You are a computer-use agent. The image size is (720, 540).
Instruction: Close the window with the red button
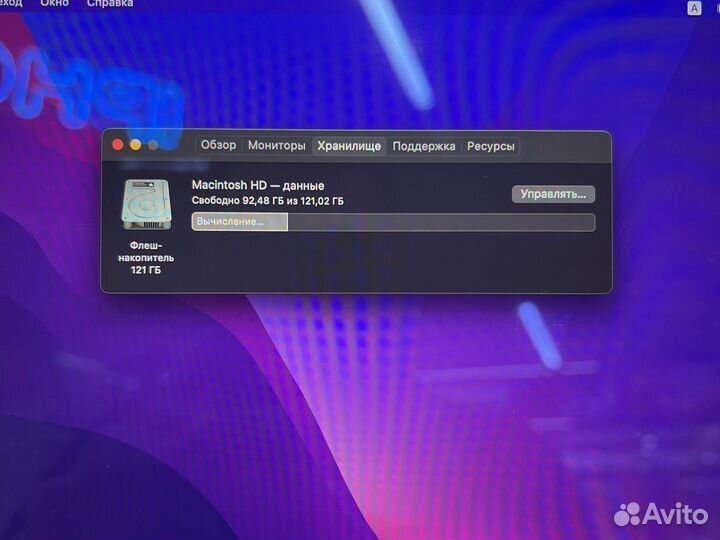click(118, 145)
